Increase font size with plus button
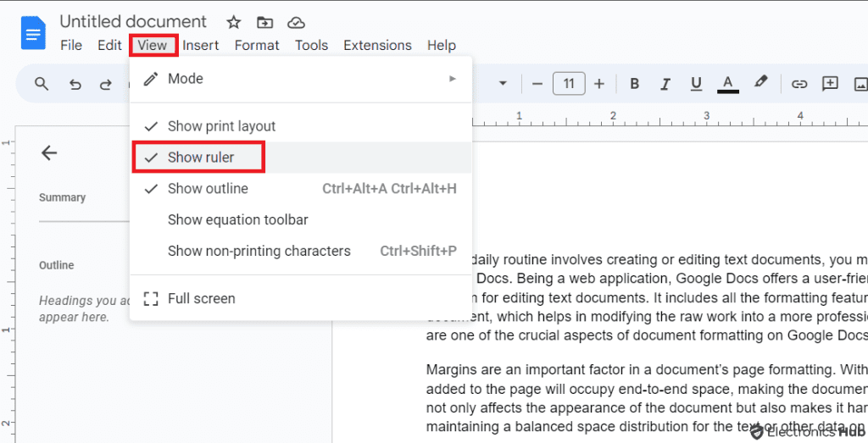Image resolution: width=868 pixels, height=443 pixels. [599, 84]
